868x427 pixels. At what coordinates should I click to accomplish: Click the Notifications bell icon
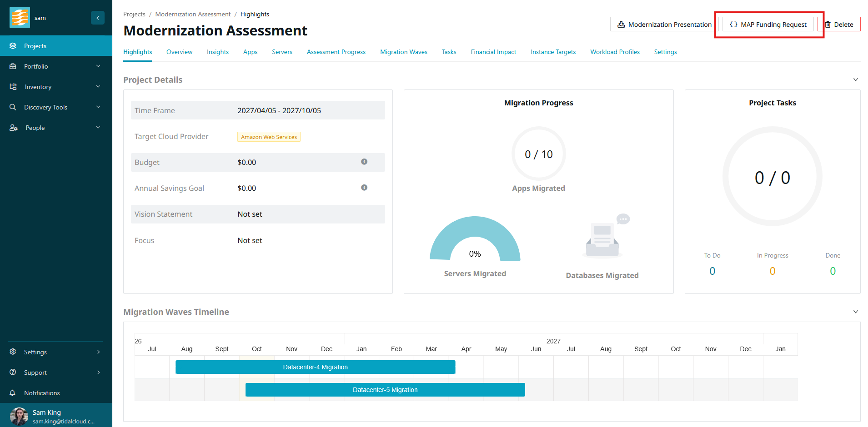[13, 393]
